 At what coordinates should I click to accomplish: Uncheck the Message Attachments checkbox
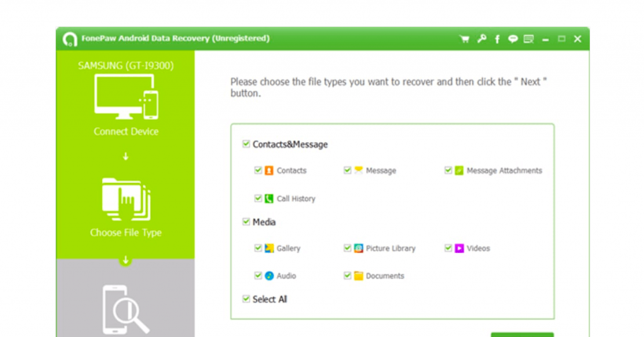click(448, 170)
